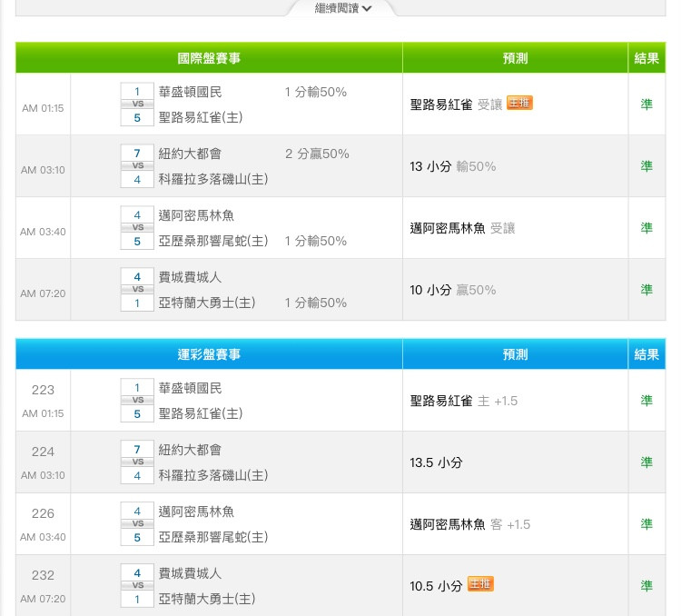Screen dimensions: 681x616
Task: Click the 邁阿密馬林魚 受讓 prediction
Action: click(x=462, y=228)
